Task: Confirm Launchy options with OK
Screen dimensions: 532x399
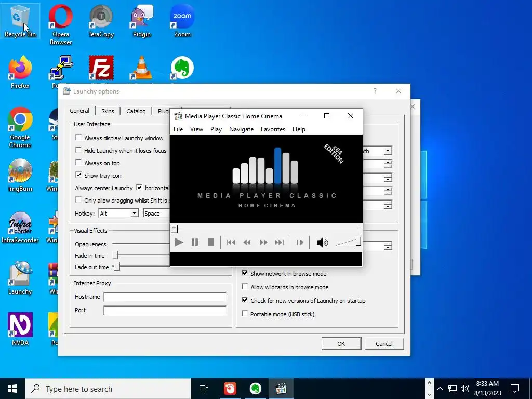Action: pos(341,344)
